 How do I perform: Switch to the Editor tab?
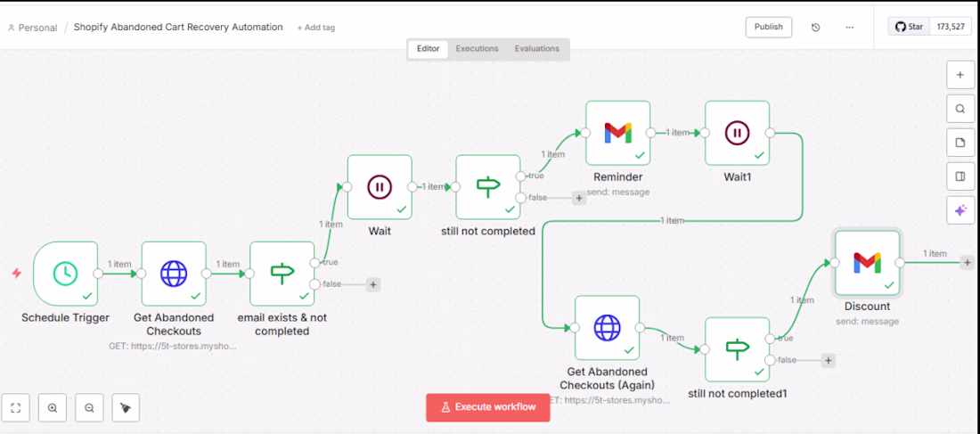click(x=429, y=49)
